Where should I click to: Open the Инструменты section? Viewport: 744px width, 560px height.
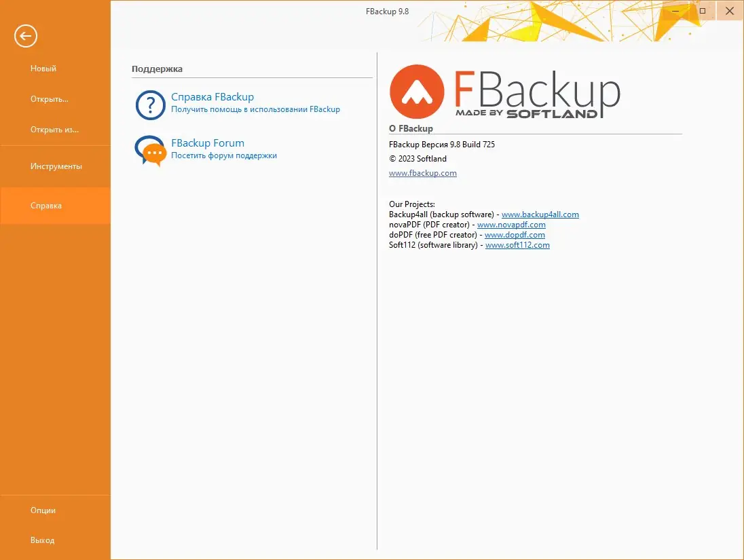coord(56,166)
